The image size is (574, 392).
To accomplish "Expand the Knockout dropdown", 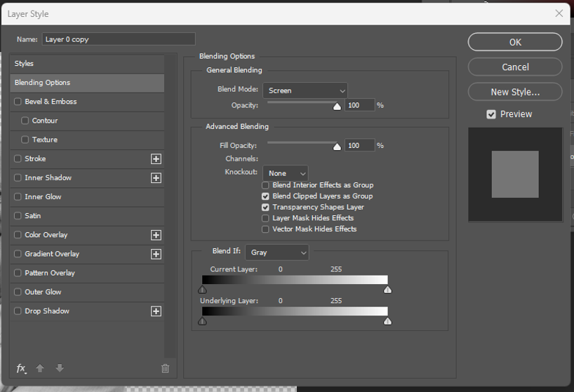I will (286, 173).
